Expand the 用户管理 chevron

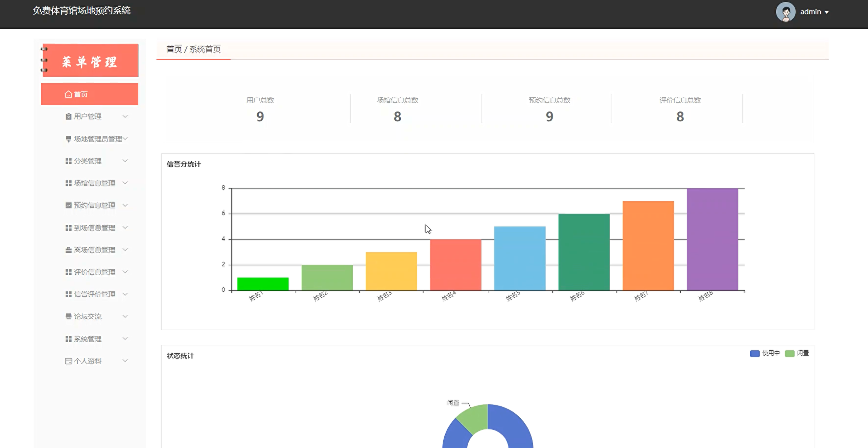125,116
